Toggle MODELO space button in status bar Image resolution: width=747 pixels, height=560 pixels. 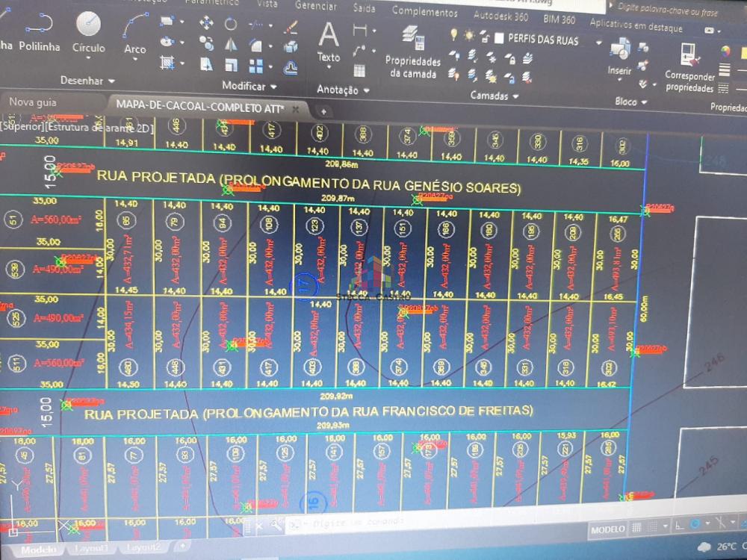[x=607, y=529]
